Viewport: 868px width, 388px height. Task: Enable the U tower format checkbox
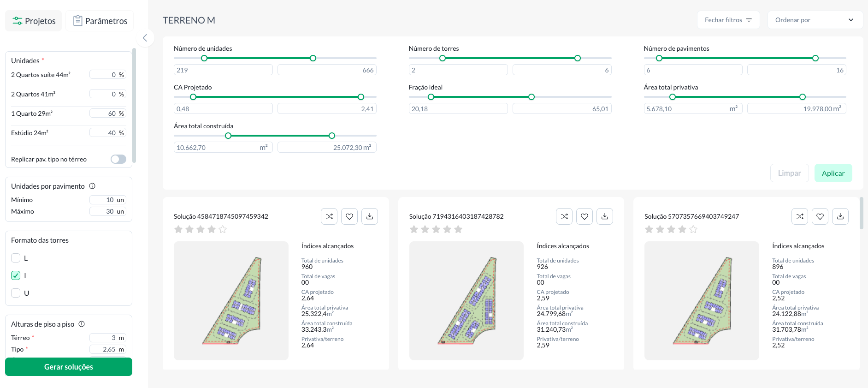(16, 293)
